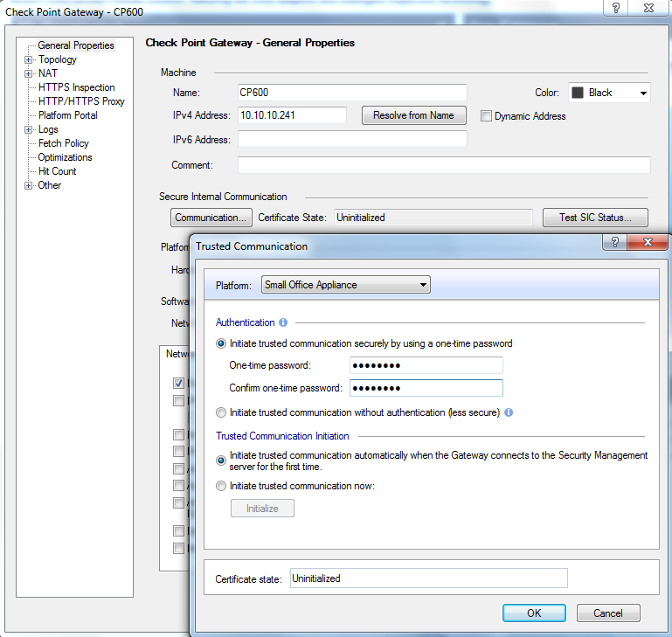
Task: Click Cancel in Trusted Communication
Action: pyautogui.click(x=608, y=613)
